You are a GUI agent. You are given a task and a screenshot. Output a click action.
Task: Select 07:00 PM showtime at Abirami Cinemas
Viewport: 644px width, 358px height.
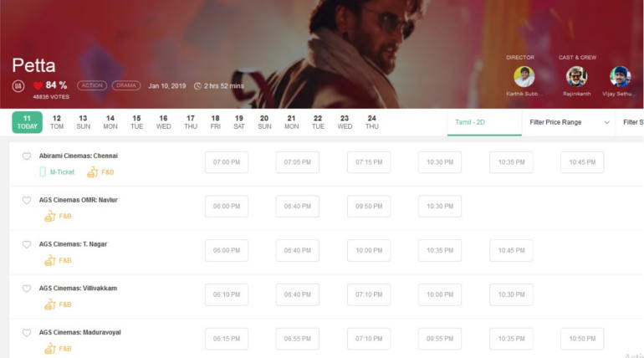pyautogui.click(x=226, y=162)
